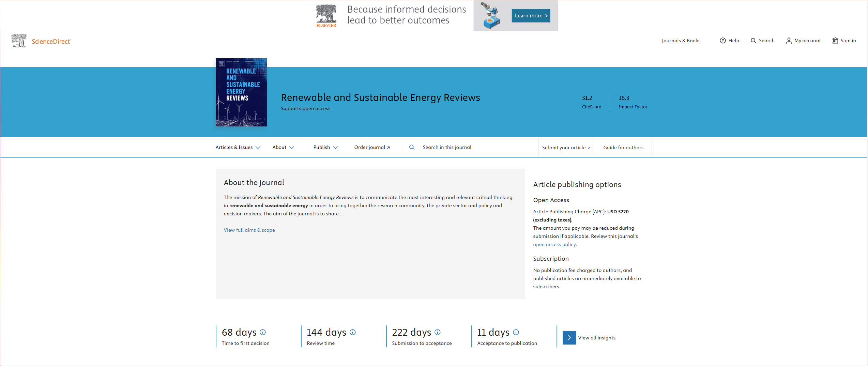Click the Elsevier logo in the ad banner
868x366 pixels.
[326, 16]
